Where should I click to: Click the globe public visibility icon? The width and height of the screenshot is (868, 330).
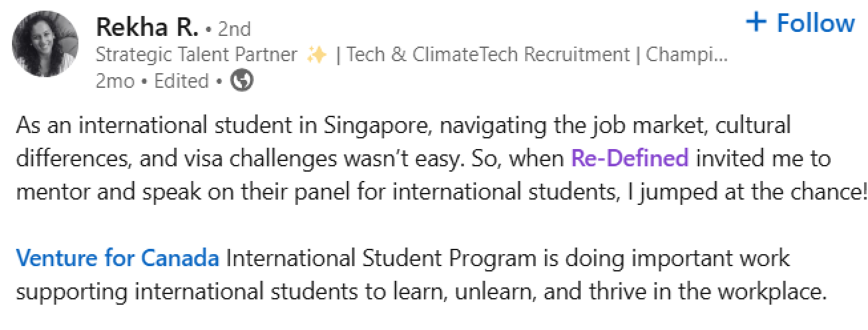[241, 81]
